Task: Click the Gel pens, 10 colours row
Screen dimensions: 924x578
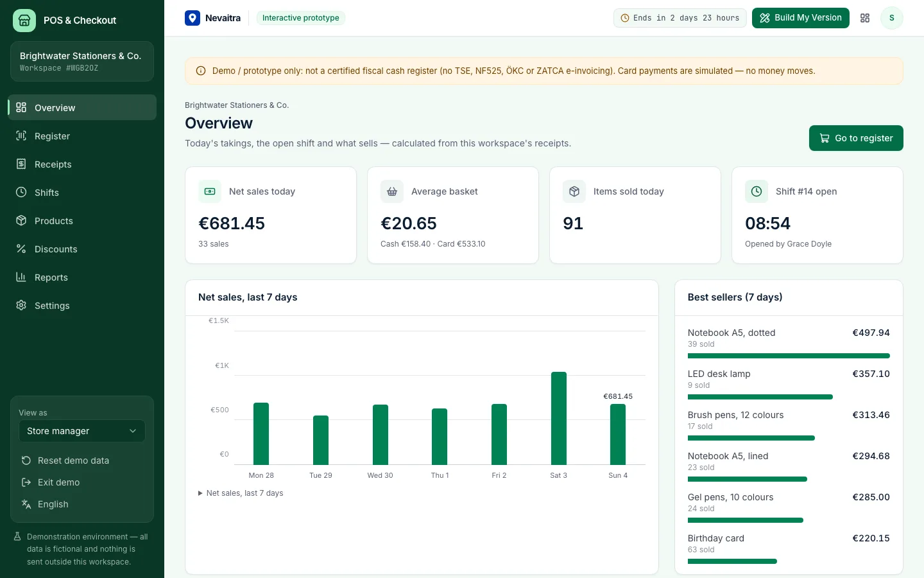Action: point(789,507)
